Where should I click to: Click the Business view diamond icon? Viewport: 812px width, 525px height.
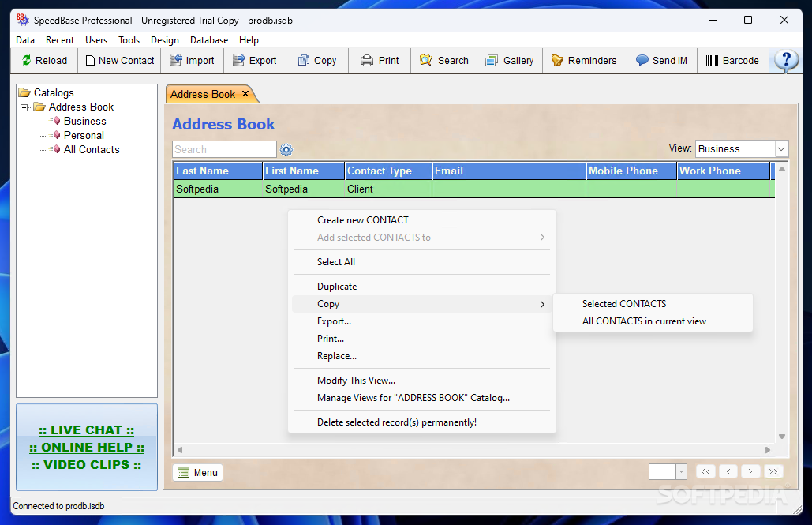[57, 121]
